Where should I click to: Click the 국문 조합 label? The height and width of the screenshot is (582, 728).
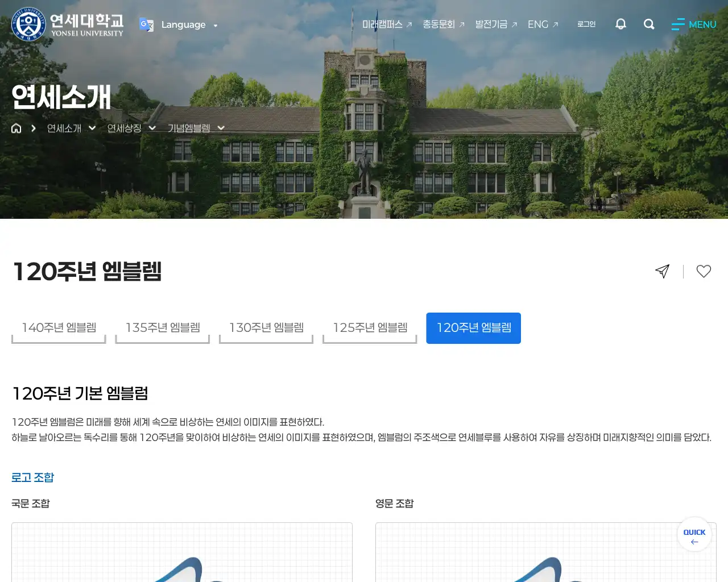pos(31,504)
